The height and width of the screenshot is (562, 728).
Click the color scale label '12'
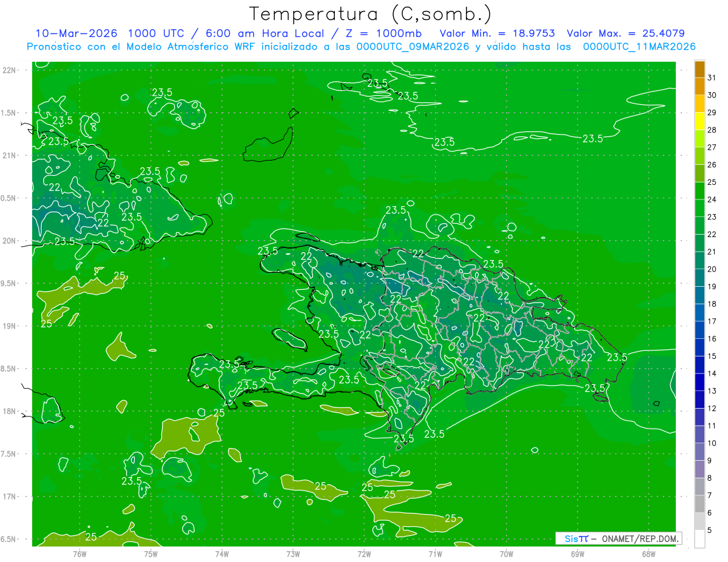click(712, 409)
